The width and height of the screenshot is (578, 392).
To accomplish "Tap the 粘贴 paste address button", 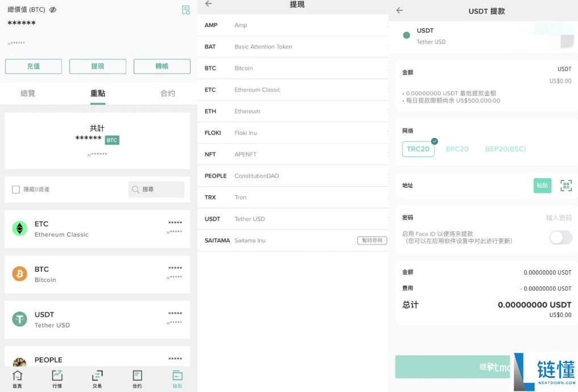I will [x=542, y=186].
